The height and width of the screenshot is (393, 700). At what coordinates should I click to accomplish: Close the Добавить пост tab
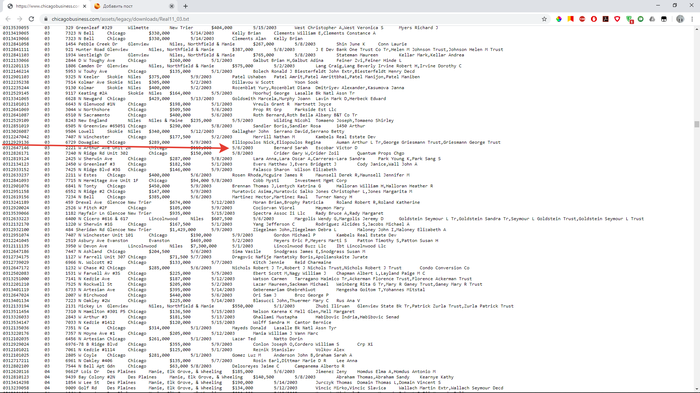[171, 6]
